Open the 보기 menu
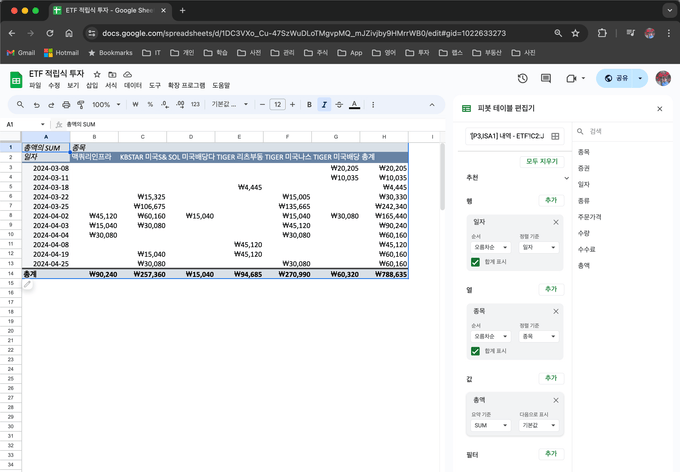 [73, 85]
